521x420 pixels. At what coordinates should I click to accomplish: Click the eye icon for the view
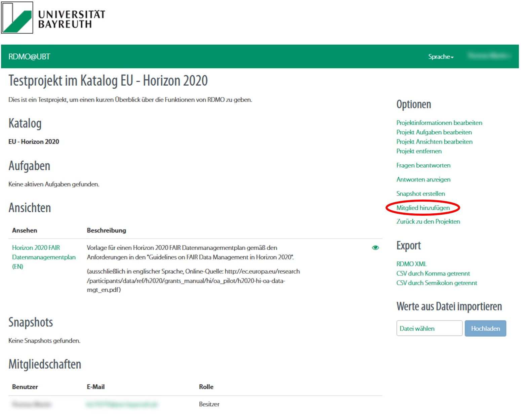click(x=375, y=248)
